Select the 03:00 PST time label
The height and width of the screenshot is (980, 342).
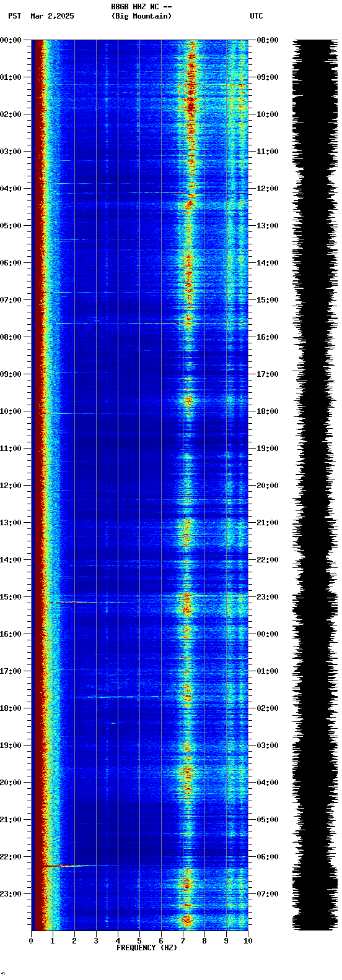pos(11,152)
